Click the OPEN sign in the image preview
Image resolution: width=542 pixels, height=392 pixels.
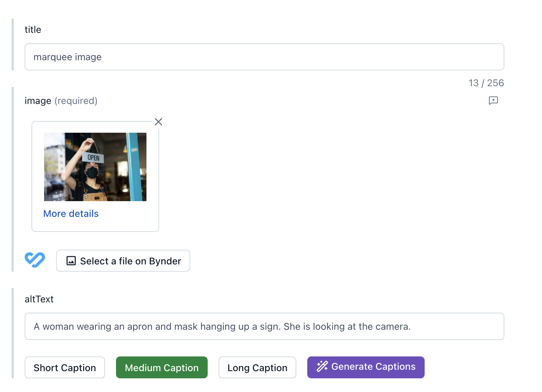pyautogui.click(x=93, y=158)
